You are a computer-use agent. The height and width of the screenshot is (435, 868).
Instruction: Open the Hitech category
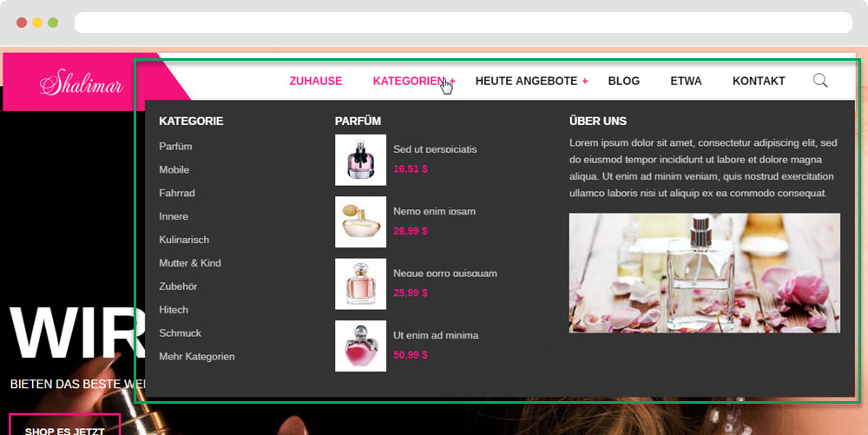pos(174,309)
